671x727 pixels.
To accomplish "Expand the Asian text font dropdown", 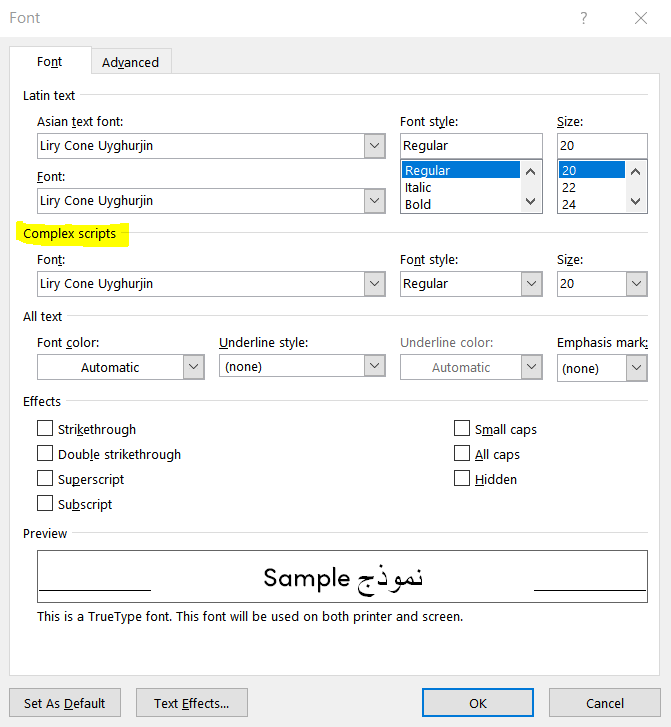I will 374,146.
